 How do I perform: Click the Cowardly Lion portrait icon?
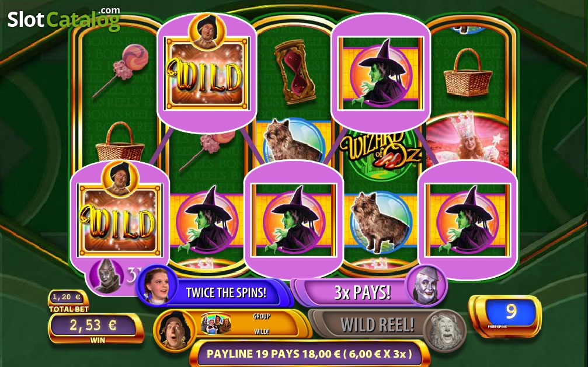[444, 330]
